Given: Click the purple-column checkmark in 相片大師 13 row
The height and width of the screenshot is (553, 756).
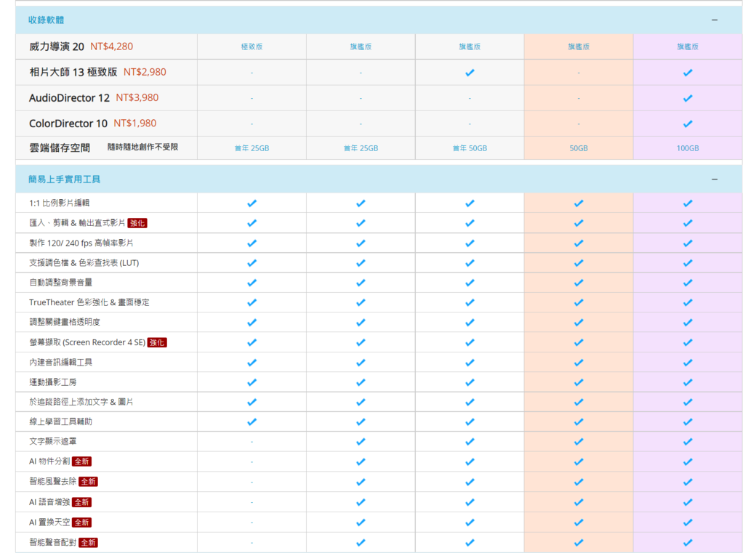Looking at the screenshot, I should pyautogui.click(x=688, y=73).
